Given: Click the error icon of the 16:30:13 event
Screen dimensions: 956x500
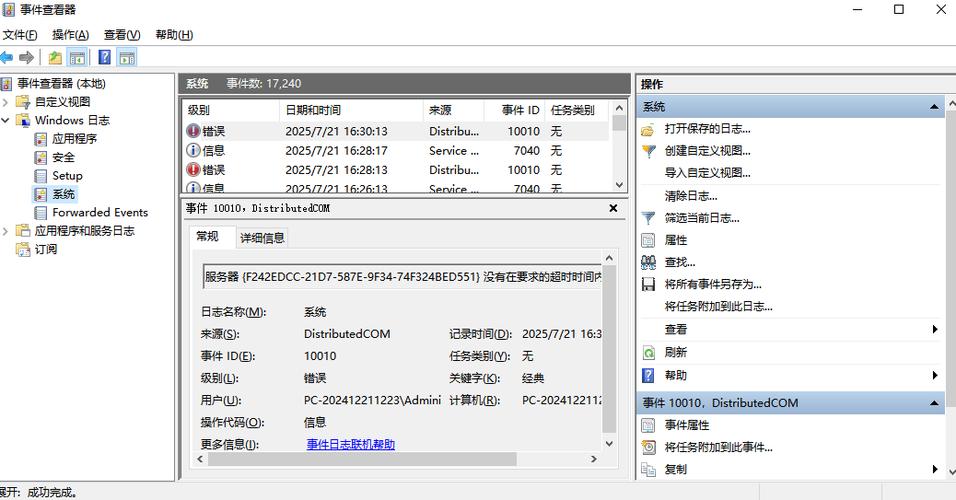Looking at the screenshot, I should click(x=193, y=131).
